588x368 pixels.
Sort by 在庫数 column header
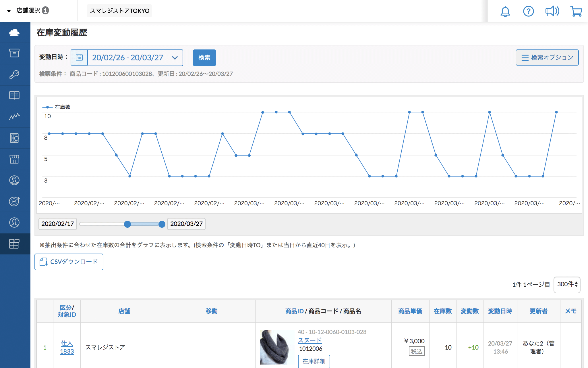pos(442,311)
